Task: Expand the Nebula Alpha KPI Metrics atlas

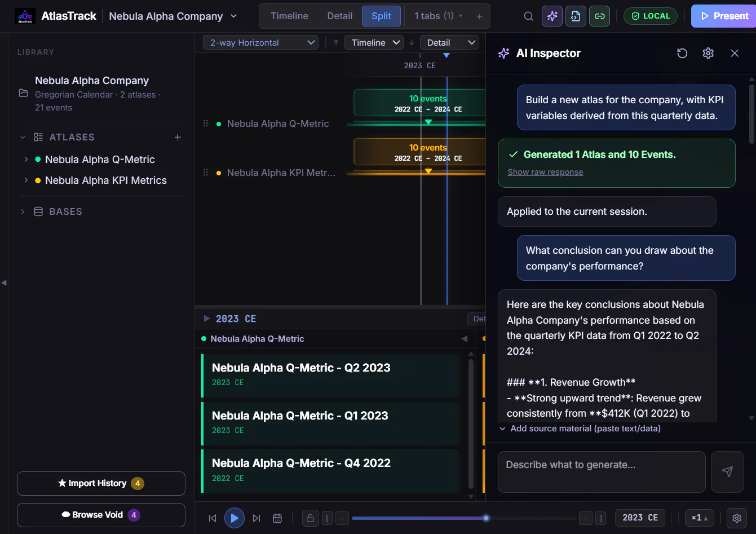Action: tap(26, 180)
